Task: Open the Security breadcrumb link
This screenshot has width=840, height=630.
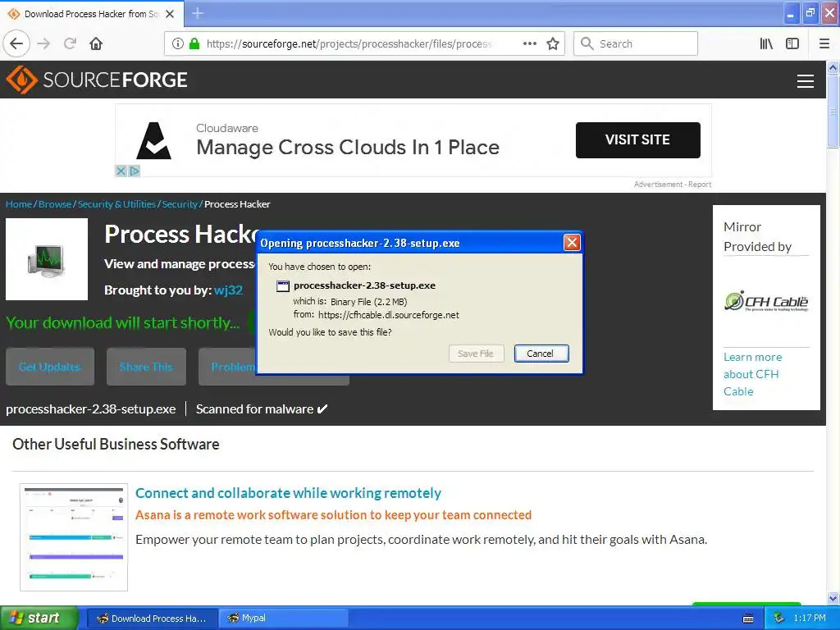Action: click(180, 204)
